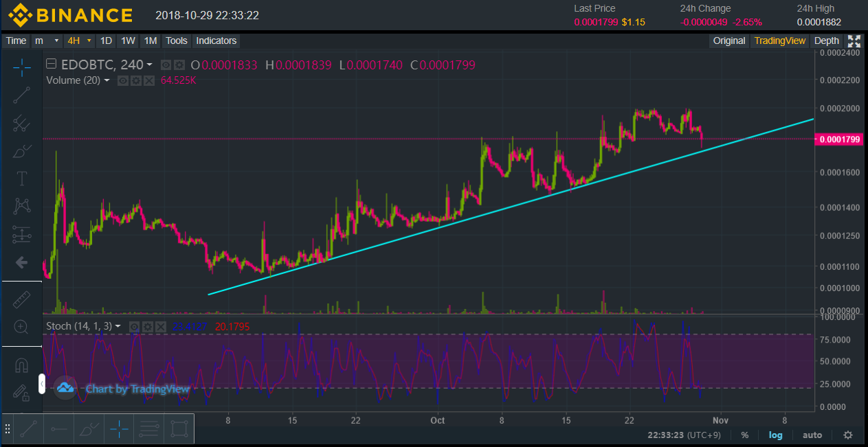The width and height of the screenshot is (868, 447).
Task: Pick the text annotation tool
Action: click(x=22, y=179)
